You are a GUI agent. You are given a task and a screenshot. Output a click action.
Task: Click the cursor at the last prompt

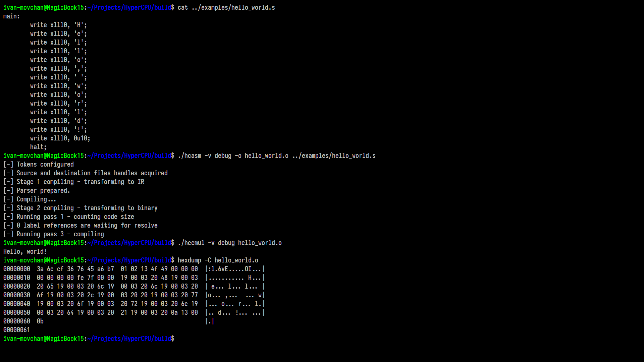click(178, 339)
